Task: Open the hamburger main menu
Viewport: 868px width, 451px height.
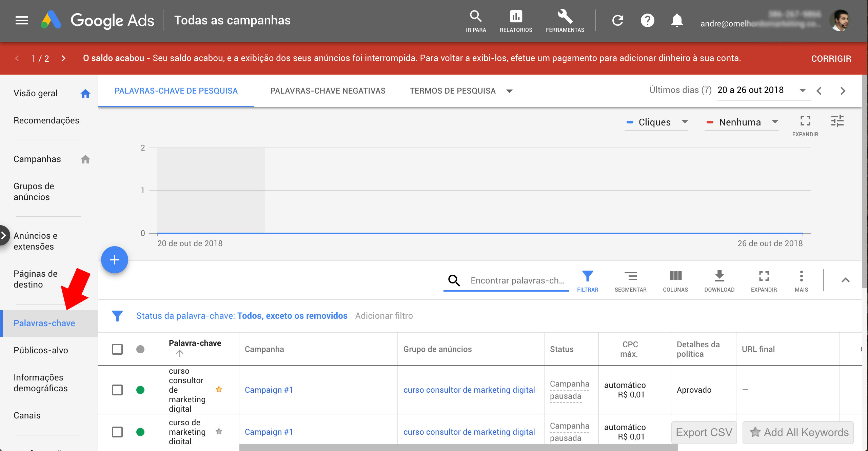Action: coord(22,20)
